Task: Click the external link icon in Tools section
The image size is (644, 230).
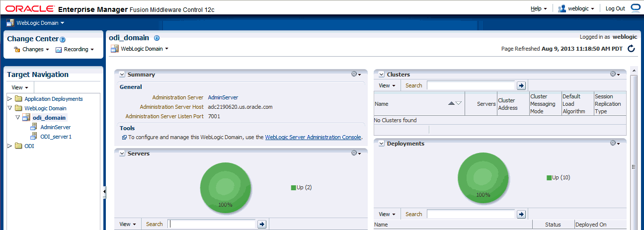Action: click(x=124, y=137)
